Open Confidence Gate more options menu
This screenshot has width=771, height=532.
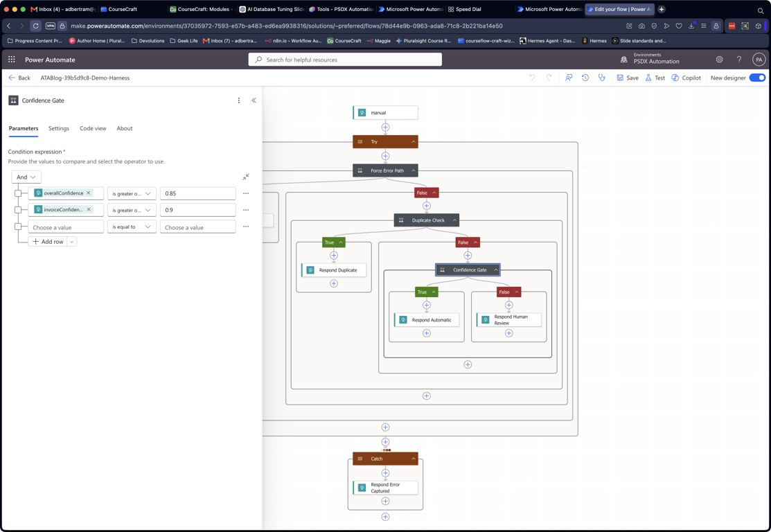tap(239, 100)
